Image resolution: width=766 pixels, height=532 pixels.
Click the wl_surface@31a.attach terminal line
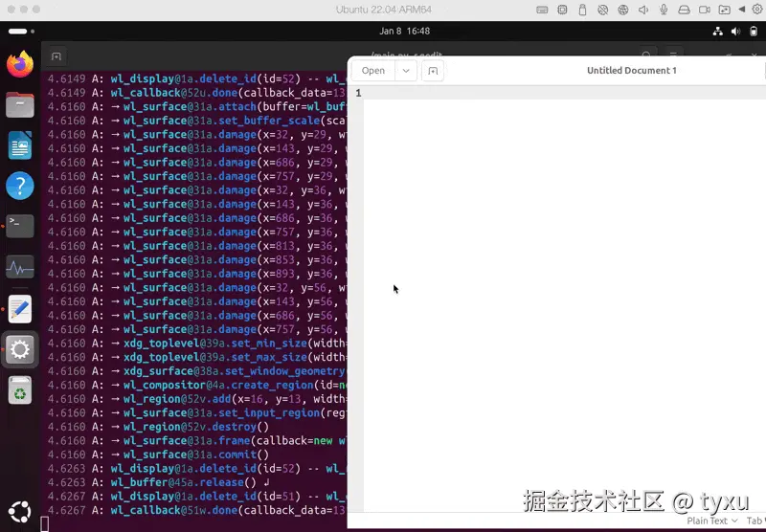[196, 106]
